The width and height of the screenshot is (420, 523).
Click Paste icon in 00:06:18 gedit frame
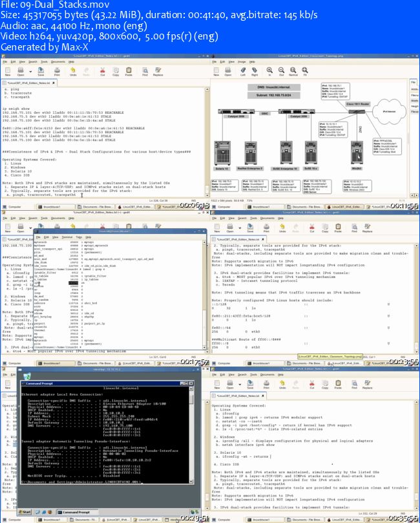(129, 71)
